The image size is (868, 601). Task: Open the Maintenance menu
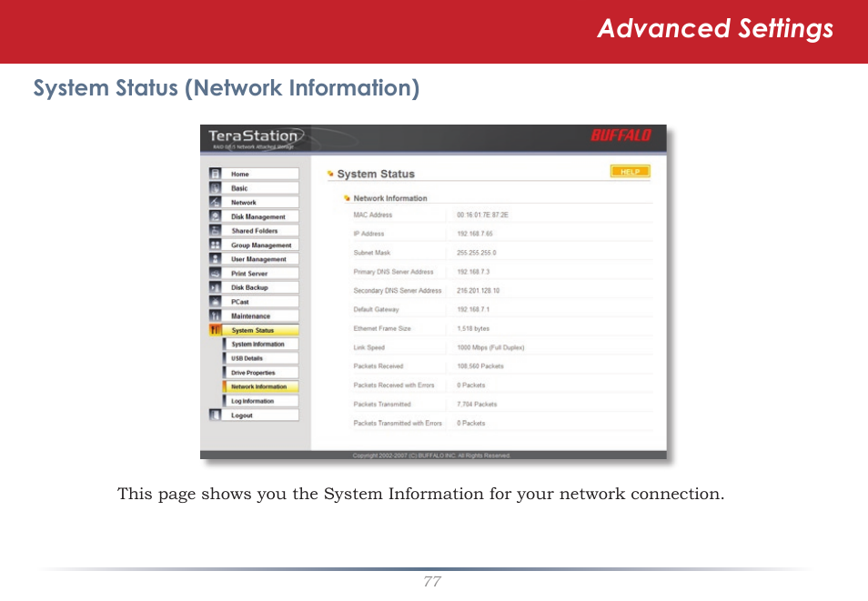pyautogui.click(x=261, y=316)
